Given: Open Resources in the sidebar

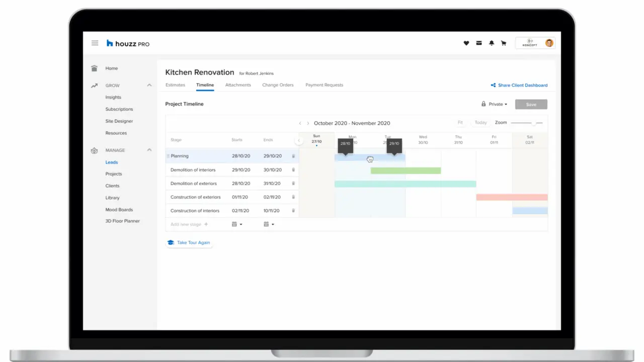Looking at the screenshot, I should [116, 133].
